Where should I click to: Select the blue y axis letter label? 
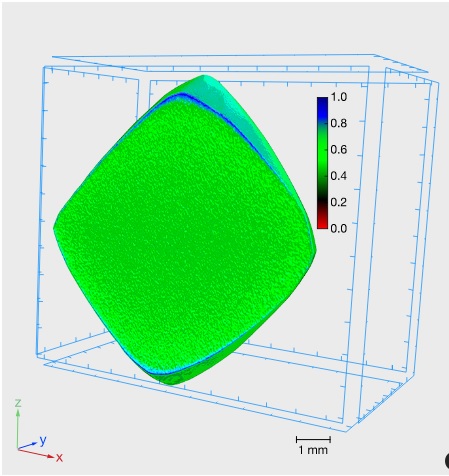click(x=43, y=441)
